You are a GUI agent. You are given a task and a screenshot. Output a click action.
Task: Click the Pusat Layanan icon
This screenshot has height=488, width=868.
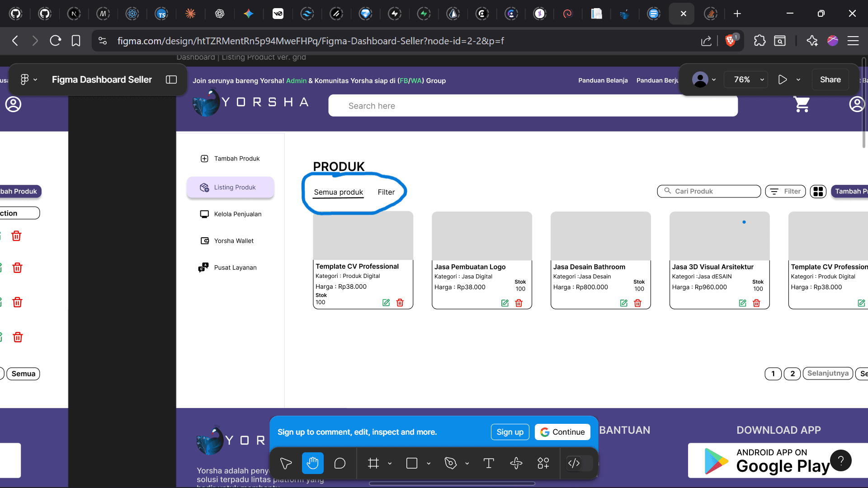coord(203,267)
